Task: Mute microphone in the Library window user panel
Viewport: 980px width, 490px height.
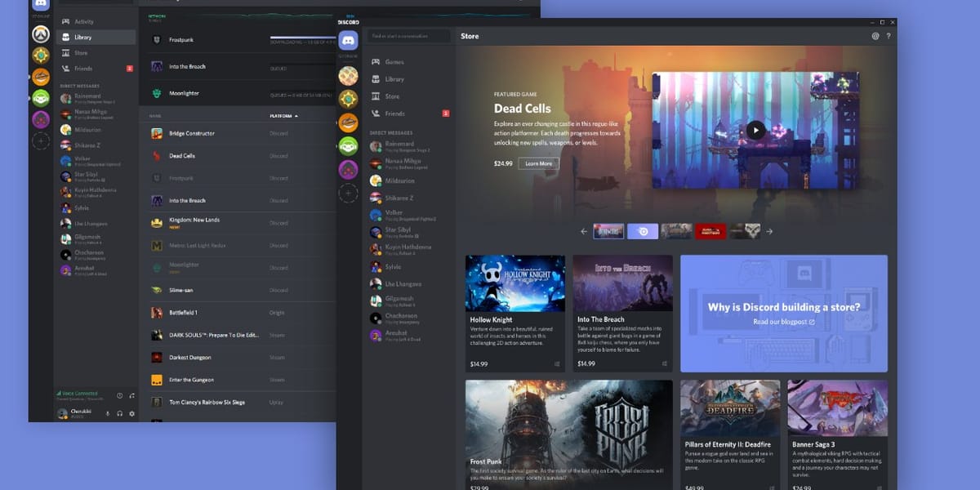Action: click(x=107, y=413)
